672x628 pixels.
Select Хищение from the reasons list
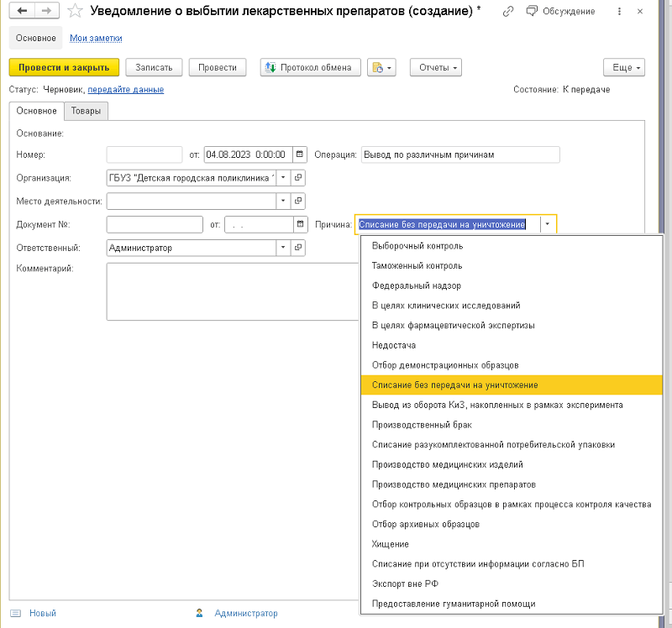pos(391,544)
